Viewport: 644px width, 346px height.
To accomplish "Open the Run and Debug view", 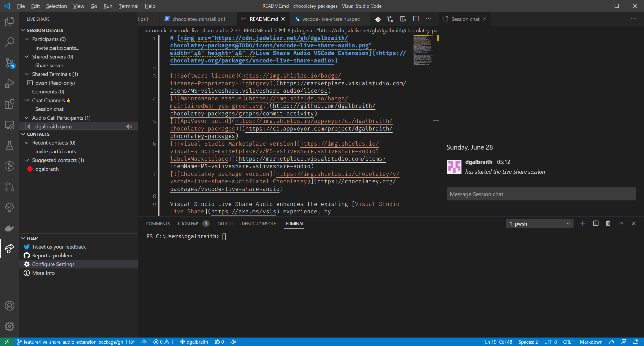I will pos(10,83).
